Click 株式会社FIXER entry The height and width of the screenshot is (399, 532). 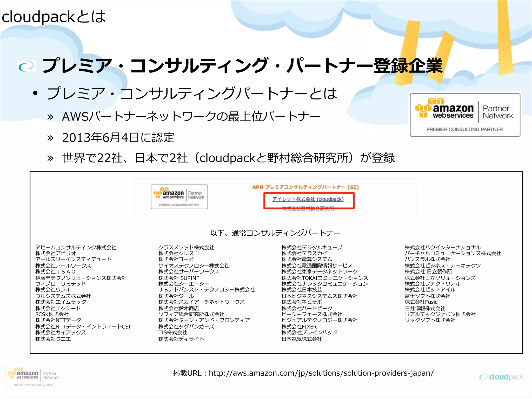coord(299,327)
